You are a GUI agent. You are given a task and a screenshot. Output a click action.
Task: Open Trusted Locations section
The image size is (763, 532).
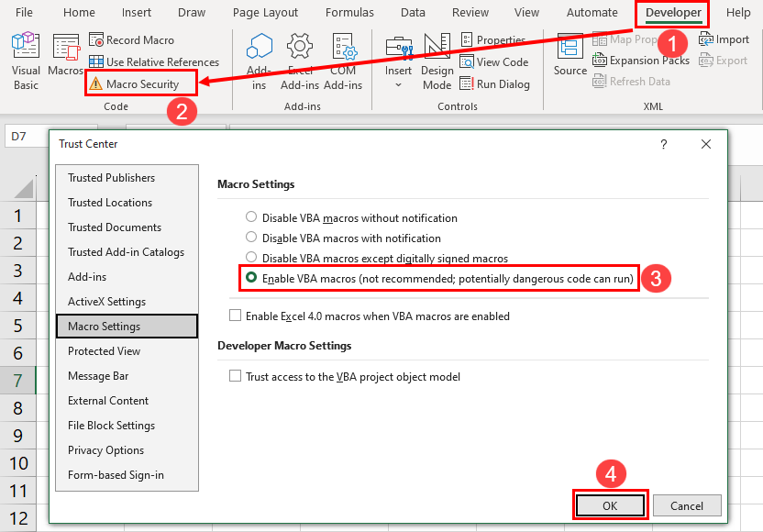127,203
